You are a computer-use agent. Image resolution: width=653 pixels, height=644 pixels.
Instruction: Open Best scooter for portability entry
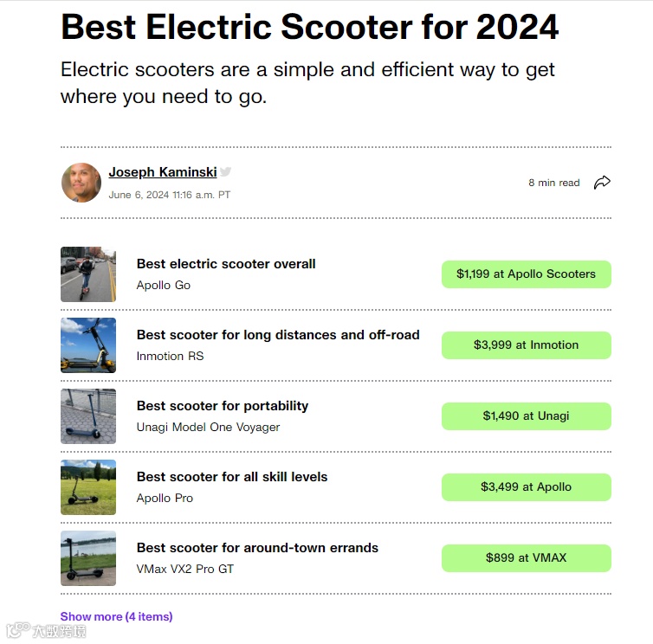coord(223,406)
